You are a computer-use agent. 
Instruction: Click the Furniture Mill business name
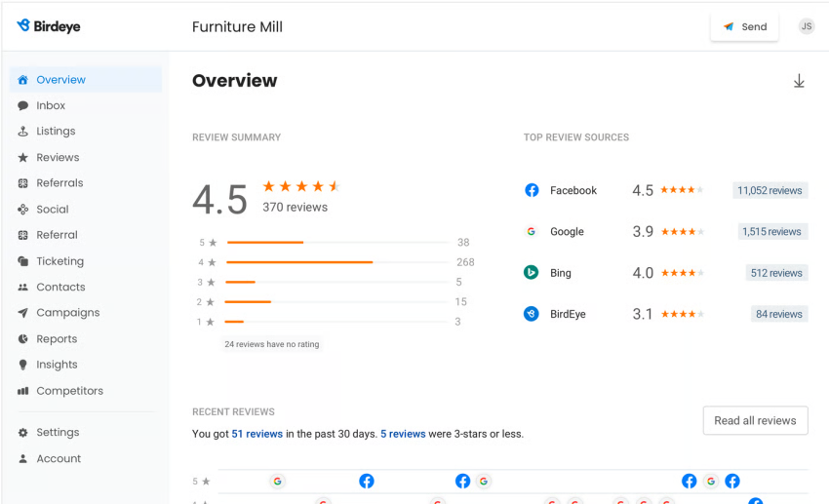tap(237, 26)
